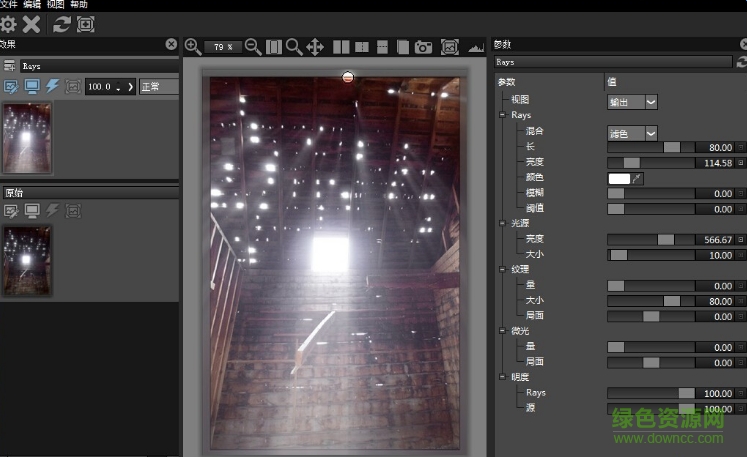Click the white 颜色 color swatch
Image resolution: width=747 pixels, height=457 pixels.
point(619,178)
